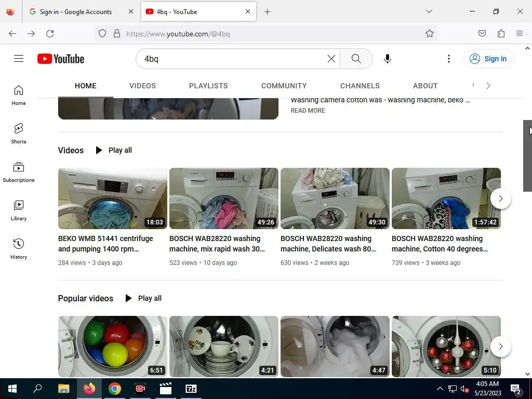This screenshot has width=532, height=399.
Task: Switch to the VIDEOS tab
Action: 142,86
